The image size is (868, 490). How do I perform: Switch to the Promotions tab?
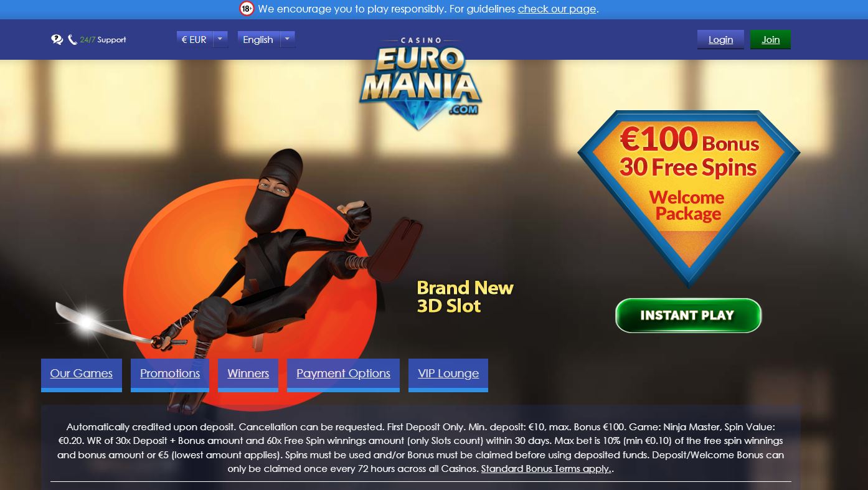170,374
